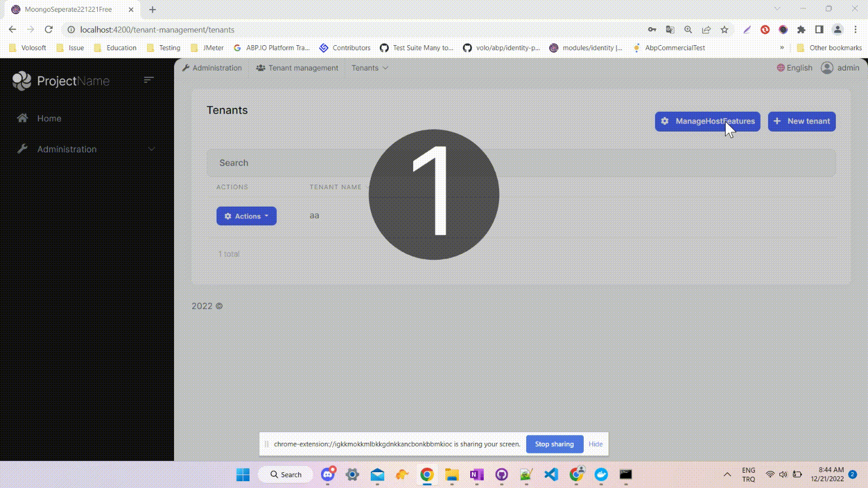Change language via English selector
The width and height of the screenshot is (868, 488).
(795, 68)
